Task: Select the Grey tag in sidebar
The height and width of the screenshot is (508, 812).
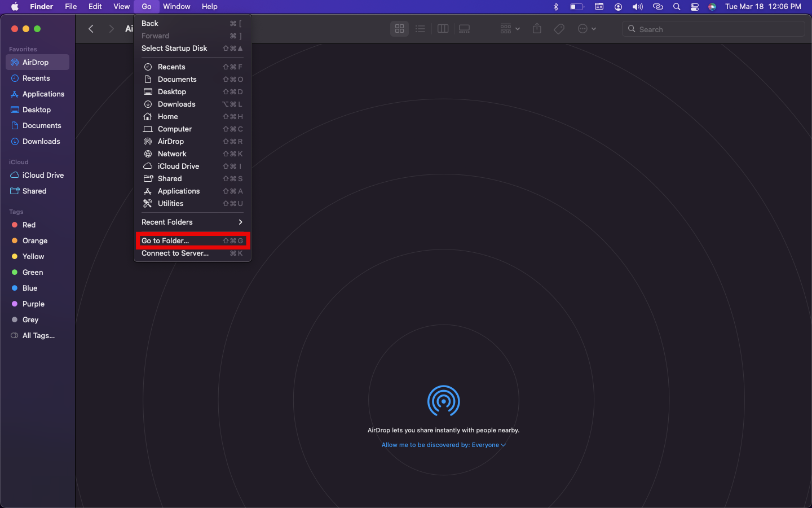Action: coord(37,319)
